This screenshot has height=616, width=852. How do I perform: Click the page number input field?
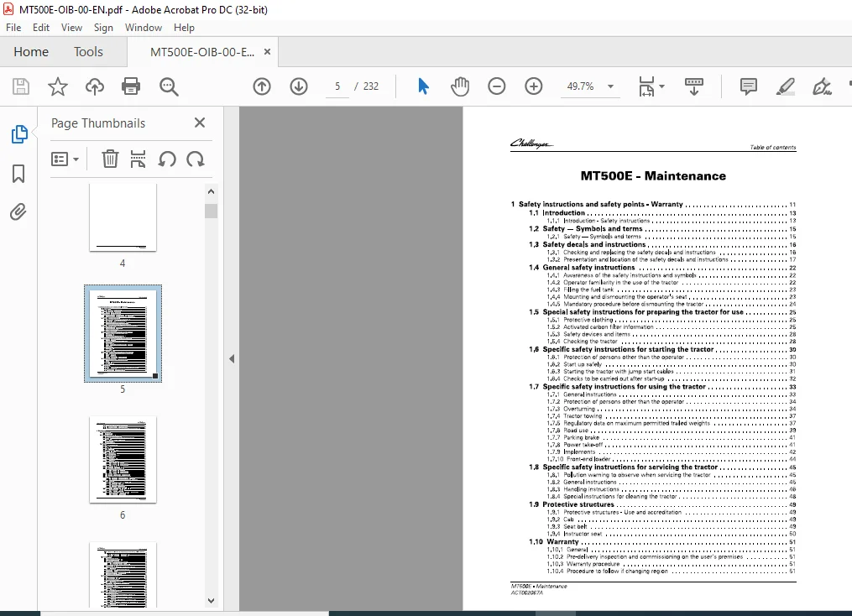pos(337,86)
